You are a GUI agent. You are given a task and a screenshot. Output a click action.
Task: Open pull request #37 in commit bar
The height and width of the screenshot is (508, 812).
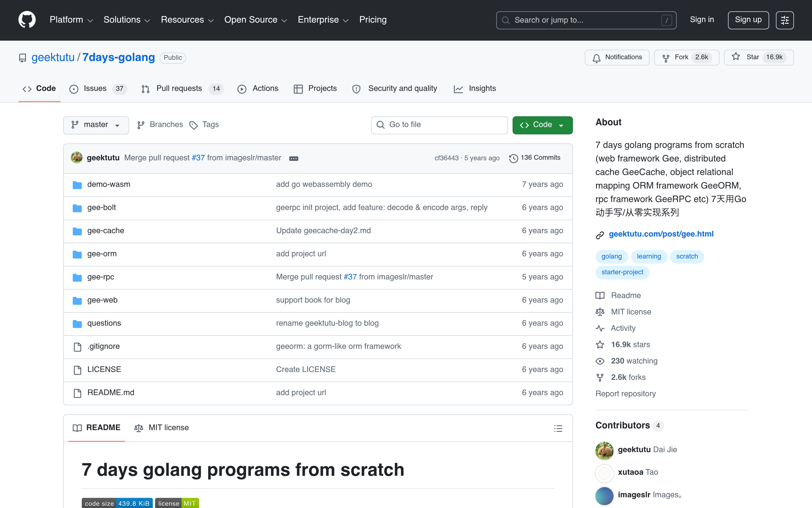pos(198,158)
